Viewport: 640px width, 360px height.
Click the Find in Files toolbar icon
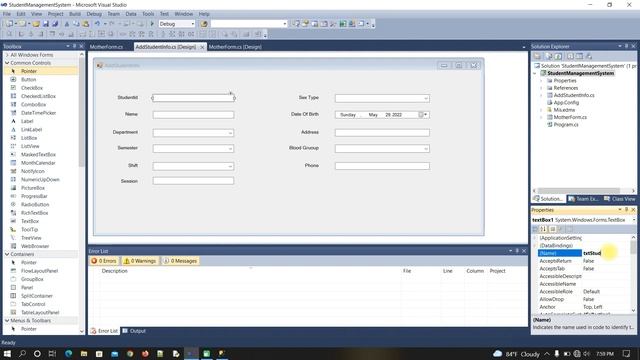[204, 24]
